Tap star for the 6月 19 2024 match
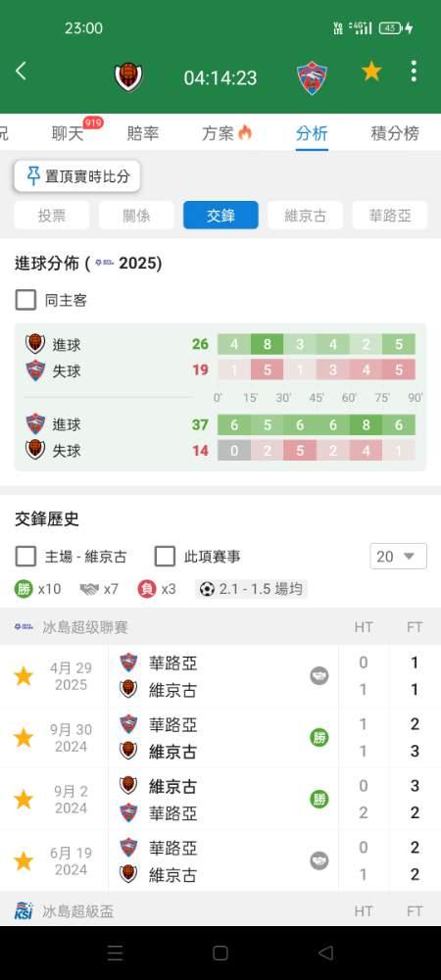441x980 pixels. (x=24, y=861)
